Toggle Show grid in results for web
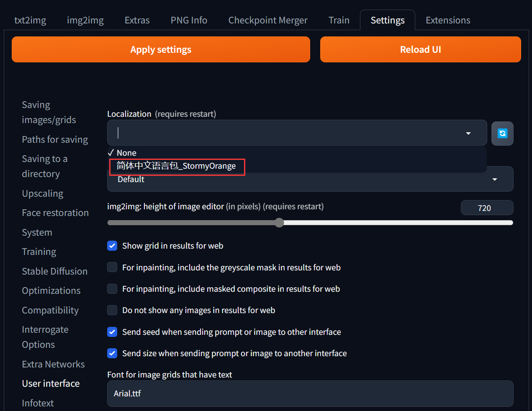Image resolution: width=532 pixels, height=411 pixels. tap(112, 246)
